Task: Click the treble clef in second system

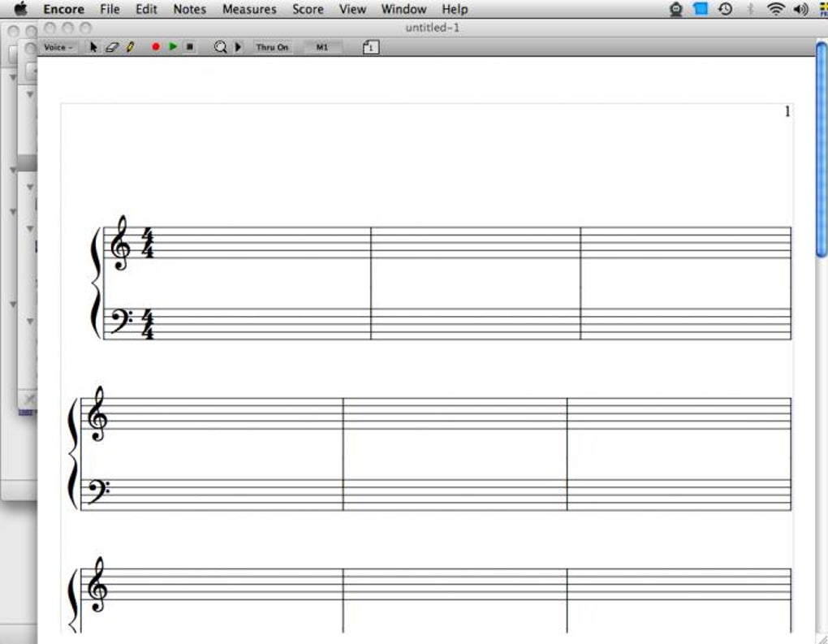Action: [x=97, y=413]
